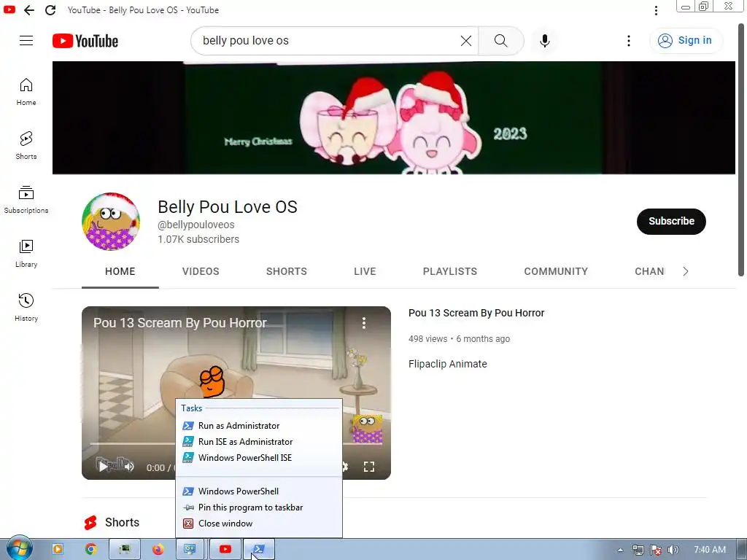Start voice search with microphone icon

tap(544, 41)
